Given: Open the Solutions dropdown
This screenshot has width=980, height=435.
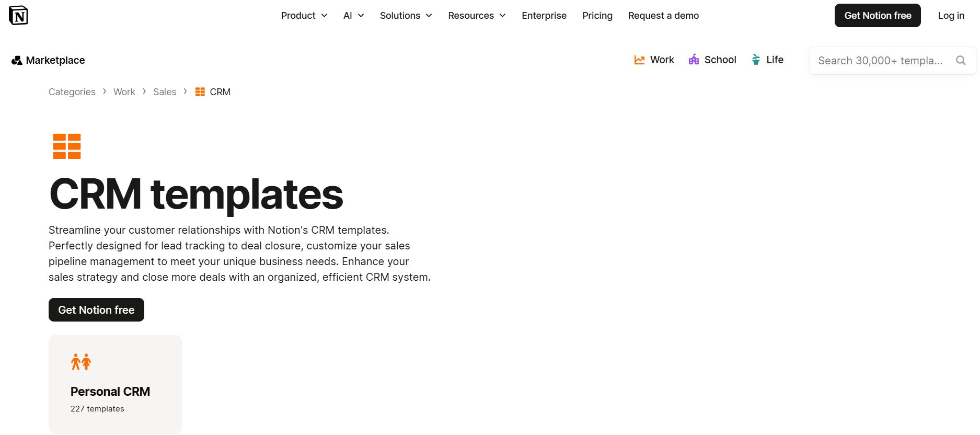Looking at the screenshot, I should [406, 16].
